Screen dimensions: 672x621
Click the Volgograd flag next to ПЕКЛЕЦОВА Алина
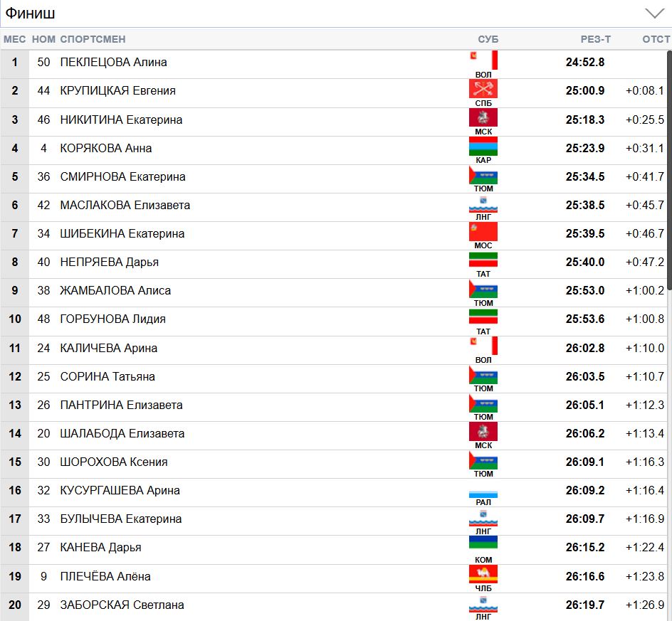(483, 60)
